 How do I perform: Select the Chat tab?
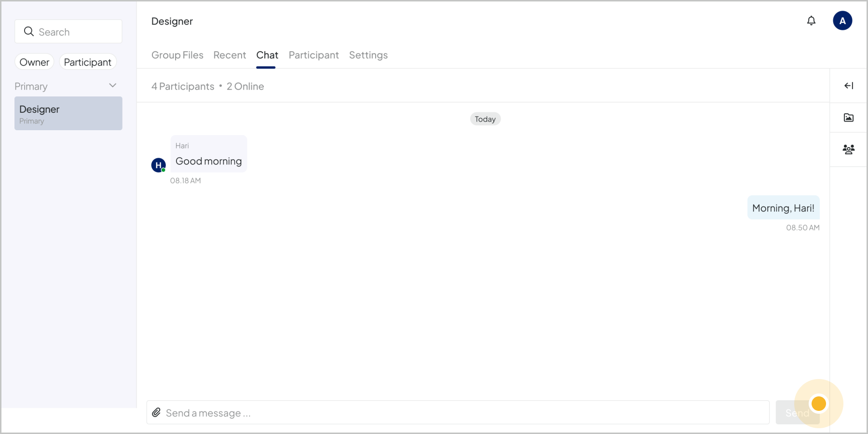coord(267,55)
